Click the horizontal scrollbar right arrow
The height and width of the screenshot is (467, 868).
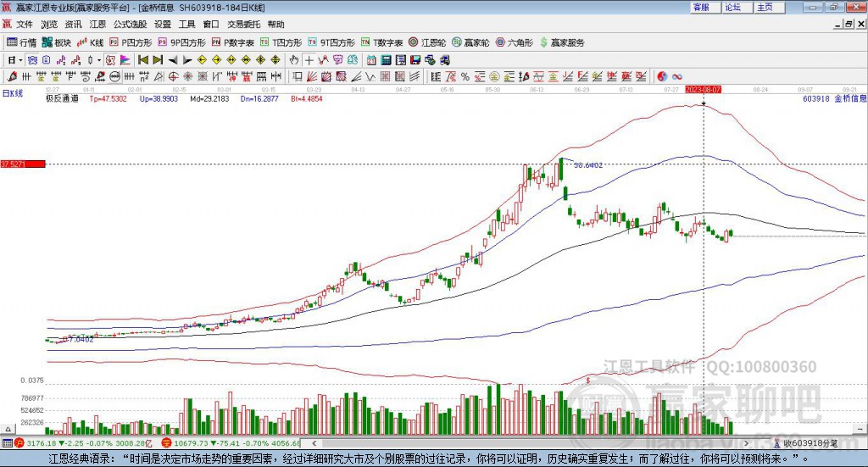[746, 443]
